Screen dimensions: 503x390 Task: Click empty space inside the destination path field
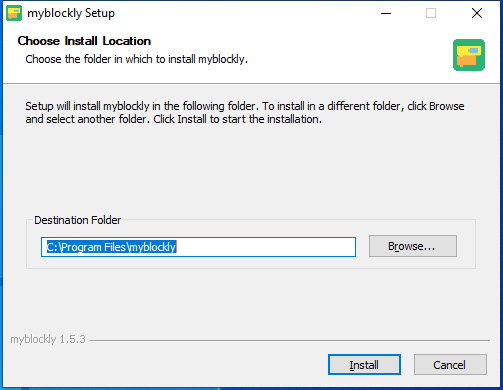[x=267, y=247]
